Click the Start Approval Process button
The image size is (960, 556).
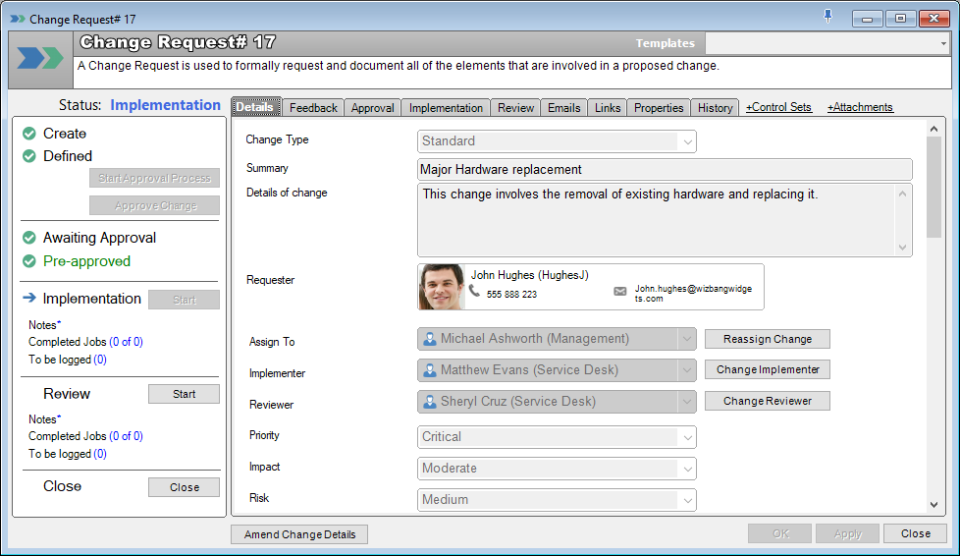click(x=154, y=178)
